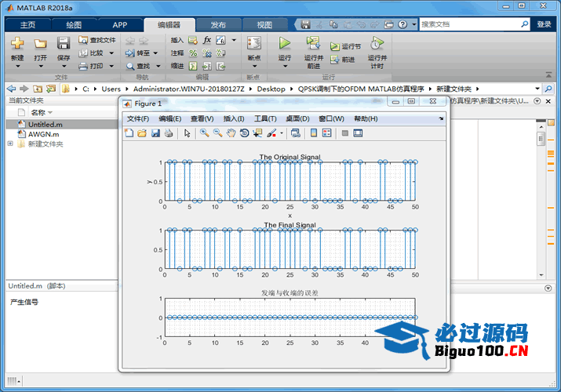Image resolution: width=561 pixels, height=392 pixels.
Task: Toggle the Brush data tool
Action: coord(271,133)
